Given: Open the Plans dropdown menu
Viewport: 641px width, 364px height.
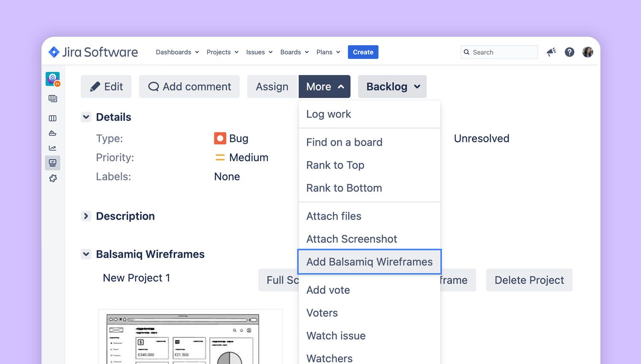Looking at the screenshot, I should point(328,52).
